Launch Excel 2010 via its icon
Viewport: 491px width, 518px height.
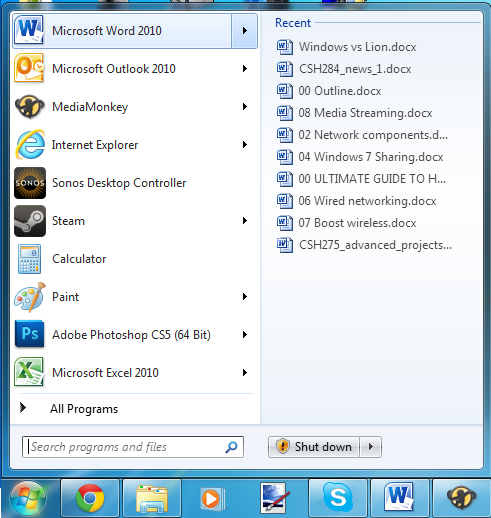pos(29,372)
